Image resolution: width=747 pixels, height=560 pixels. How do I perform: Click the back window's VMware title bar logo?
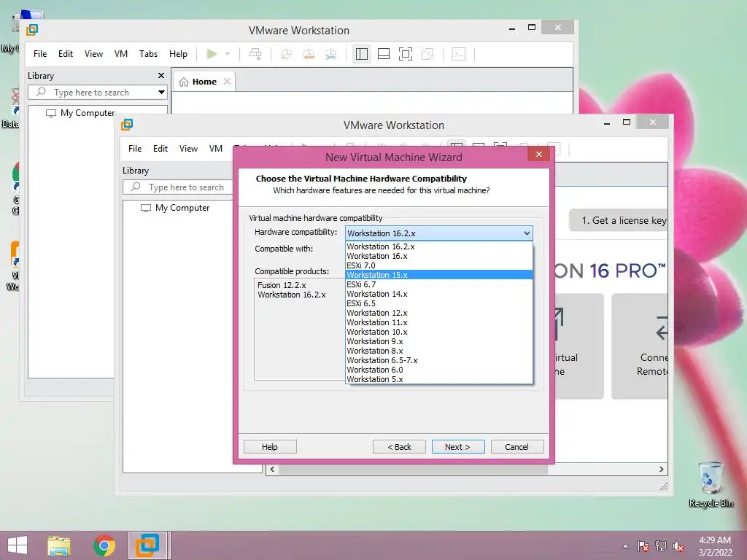(x=32, y=30)
